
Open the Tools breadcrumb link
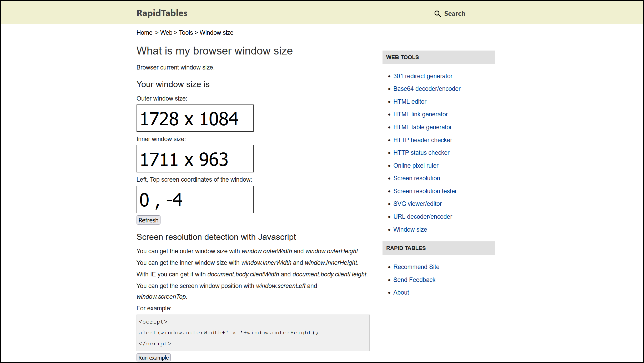186,33
